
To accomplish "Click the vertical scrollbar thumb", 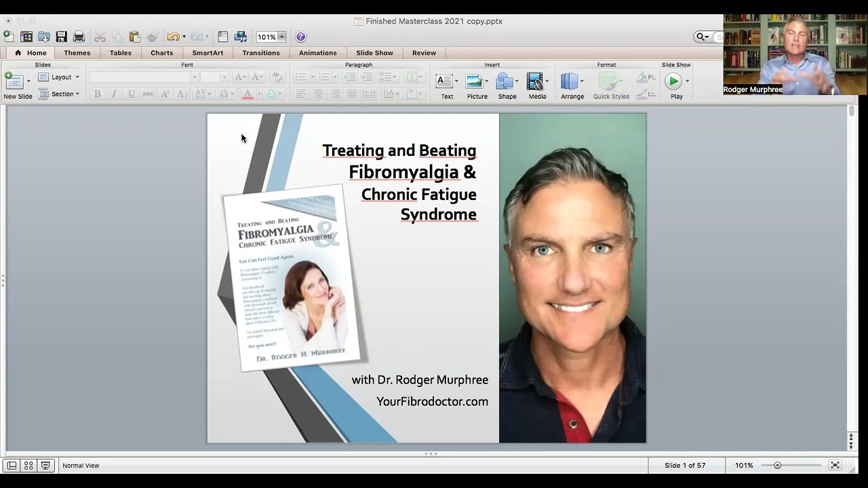I will click(852, 110).
